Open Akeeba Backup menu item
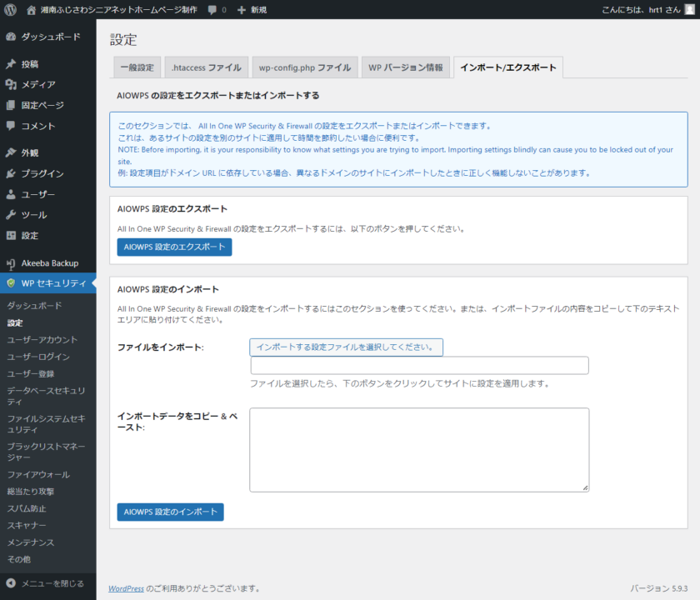The height and width of the screenshot is (600, 700). [x=48, y=263]
